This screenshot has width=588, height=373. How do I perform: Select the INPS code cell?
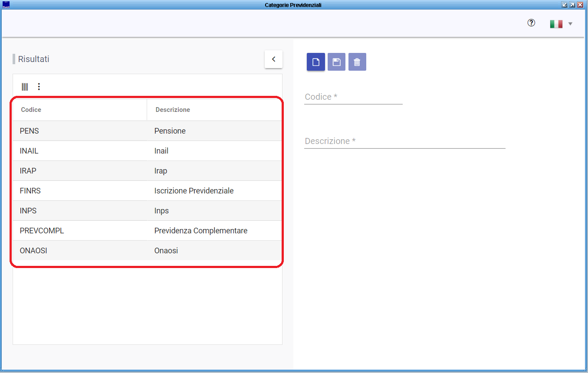click(x=80, y=211)
